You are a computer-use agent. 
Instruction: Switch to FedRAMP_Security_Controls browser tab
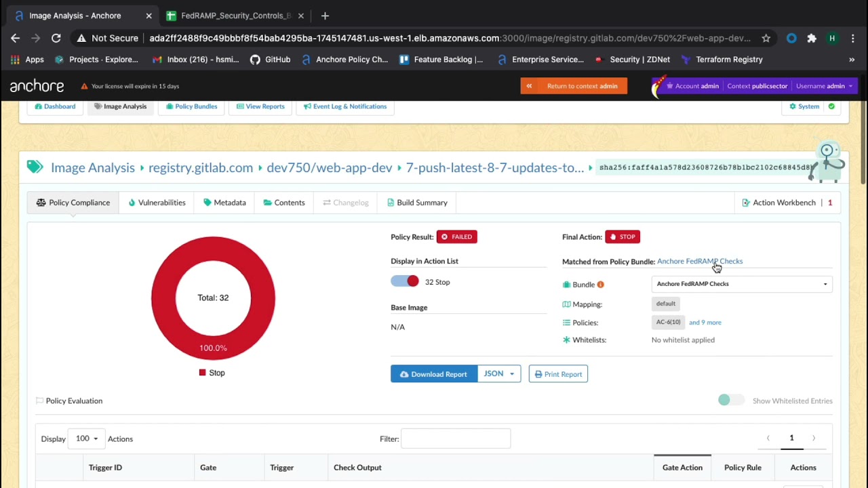pos(235,16)
